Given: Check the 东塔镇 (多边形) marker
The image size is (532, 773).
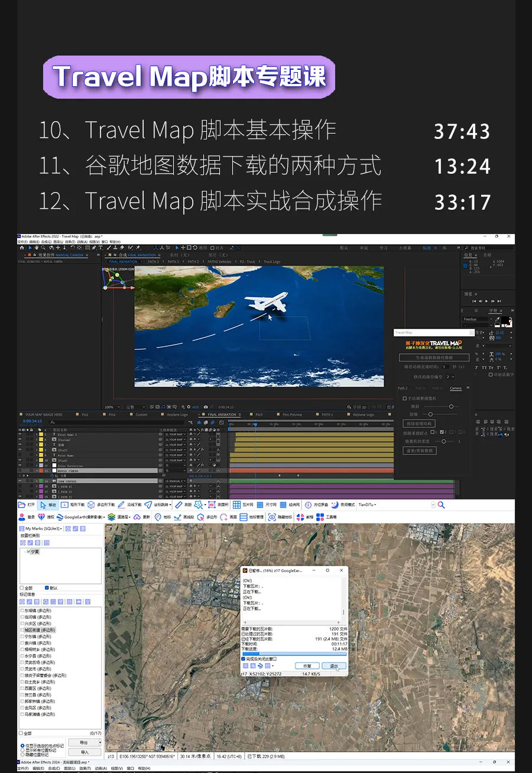Looking at the screenshot, I should click(22, 610).
